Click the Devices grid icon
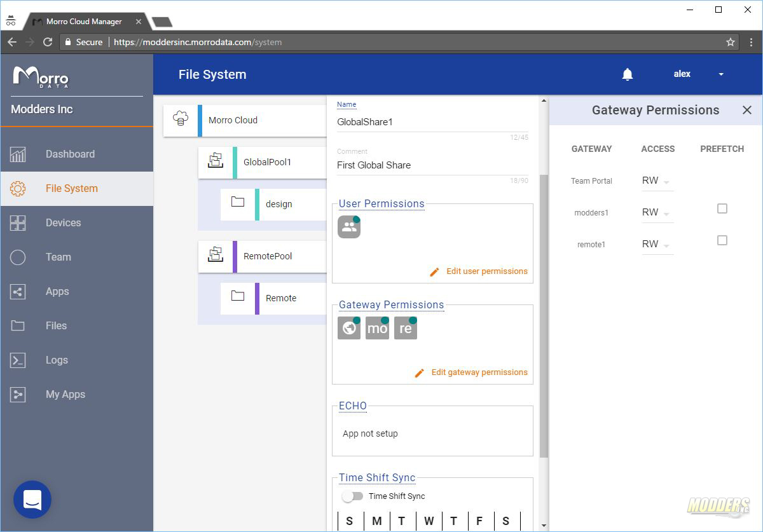 point(18,223)
